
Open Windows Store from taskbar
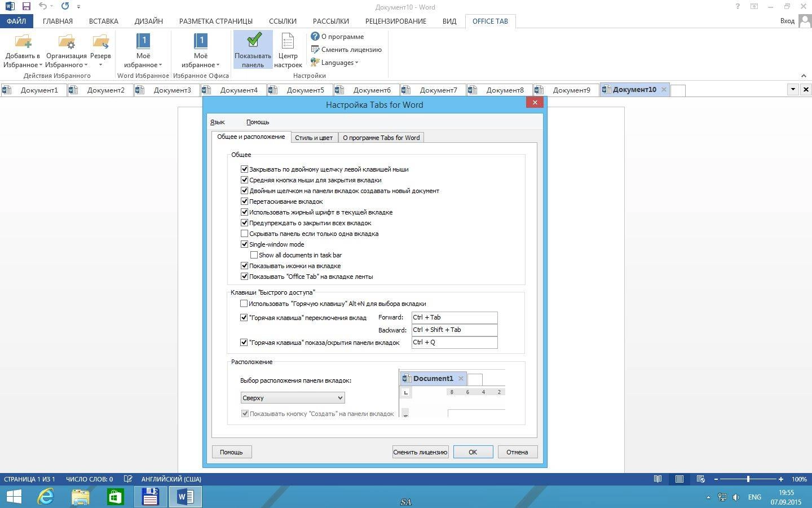click(x=116, y=497)
